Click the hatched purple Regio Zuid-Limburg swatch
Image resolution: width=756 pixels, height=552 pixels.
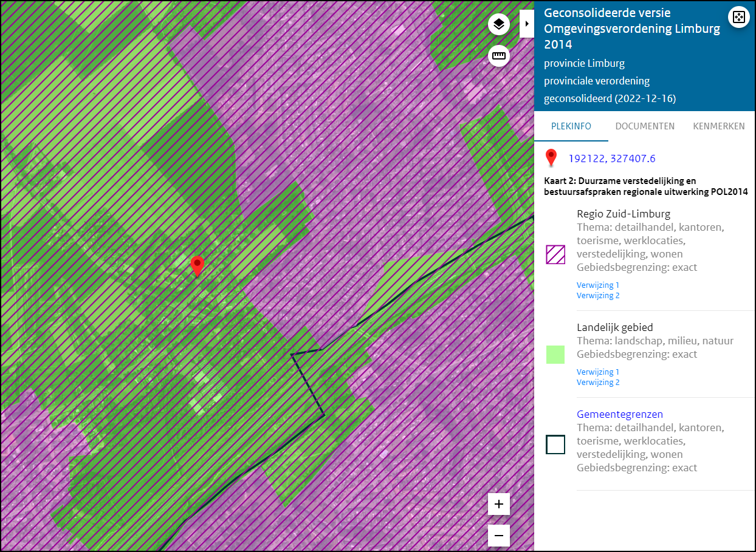555,254
